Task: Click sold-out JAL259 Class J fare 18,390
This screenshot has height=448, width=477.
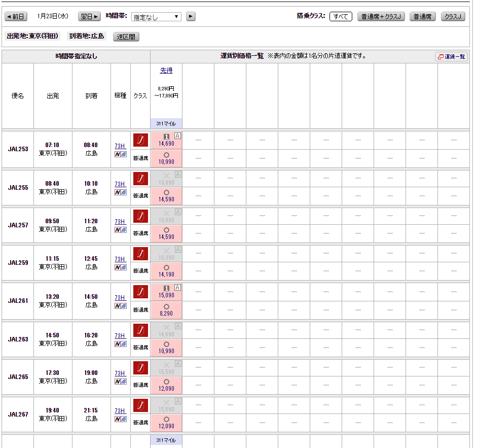Action: click(x=166, y=254)
